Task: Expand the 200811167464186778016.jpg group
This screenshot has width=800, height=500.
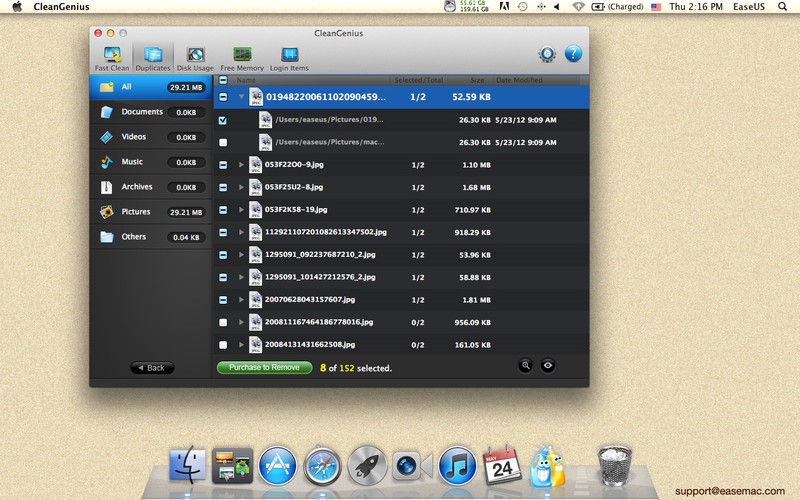Action: click(241, 322)
